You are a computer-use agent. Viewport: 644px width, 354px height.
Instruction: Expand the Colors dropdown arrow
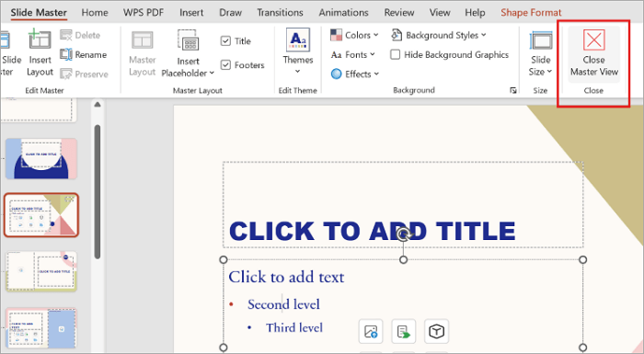[x=376, y=35]
